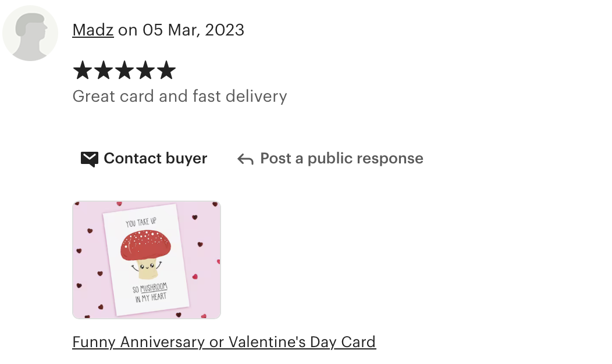This screenshot has width=612, height=364.
Task: Click the envelope icon beside Contact buyer
Action: coord(90,159)
